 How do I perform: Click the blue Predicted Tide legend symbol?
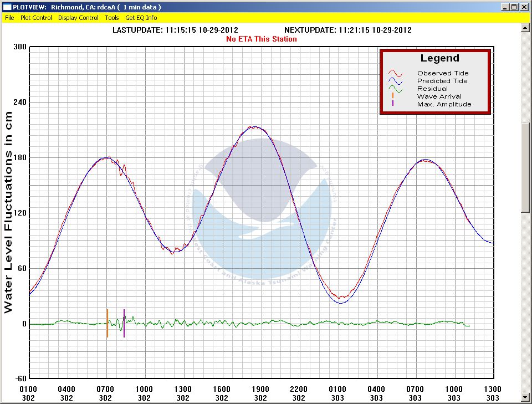394,81
